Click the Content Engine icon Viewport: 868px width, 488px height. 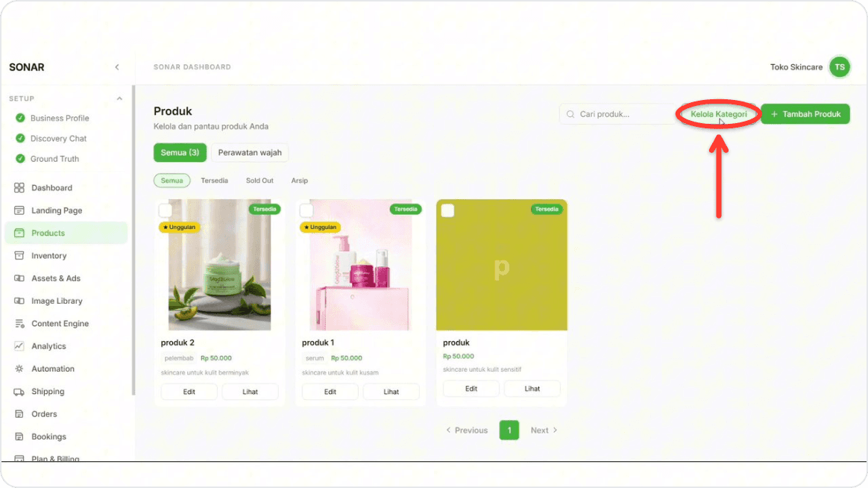pos(19,324)
